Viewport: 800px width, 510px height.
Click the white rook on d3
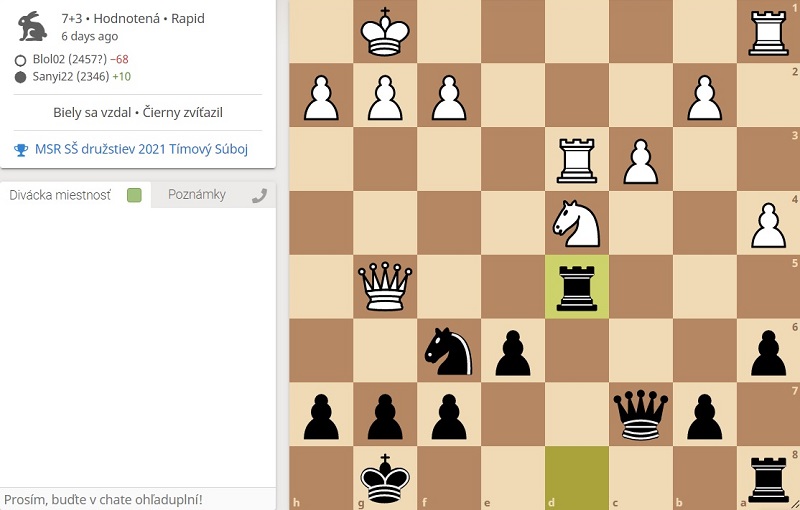coord(576,160)
